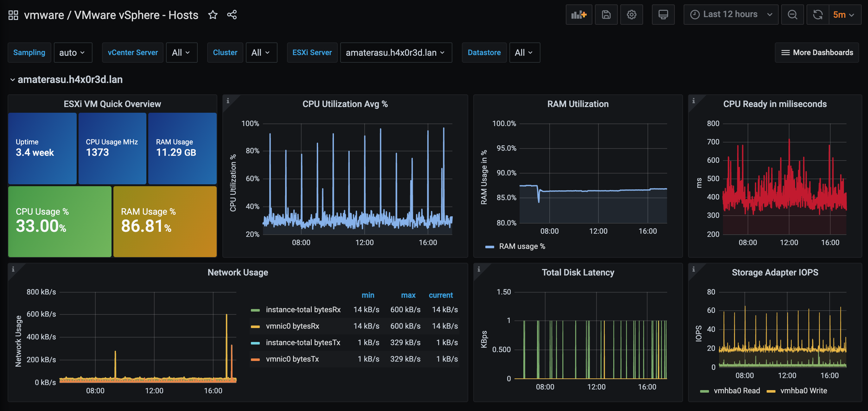Open the ESXi Server host dropdown
Screen dimensions: 868x411
[396, 53]
